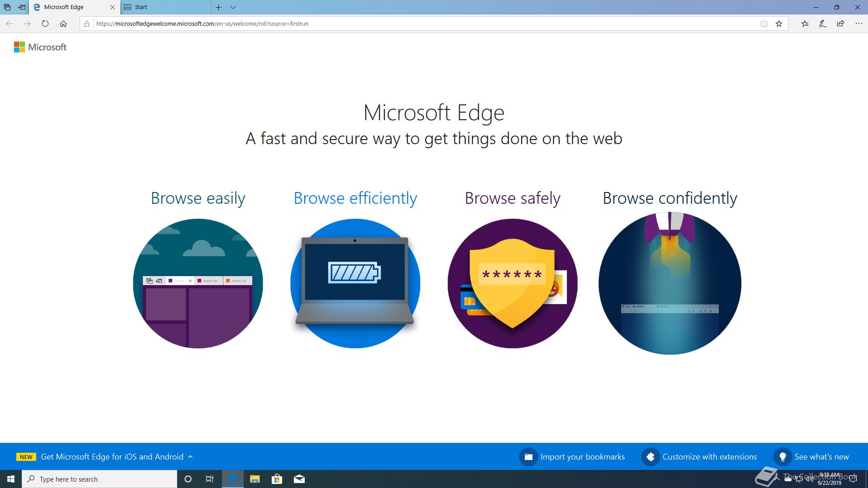Go to the Home page
Screen dimensions: 868x488
coord(63,23)
